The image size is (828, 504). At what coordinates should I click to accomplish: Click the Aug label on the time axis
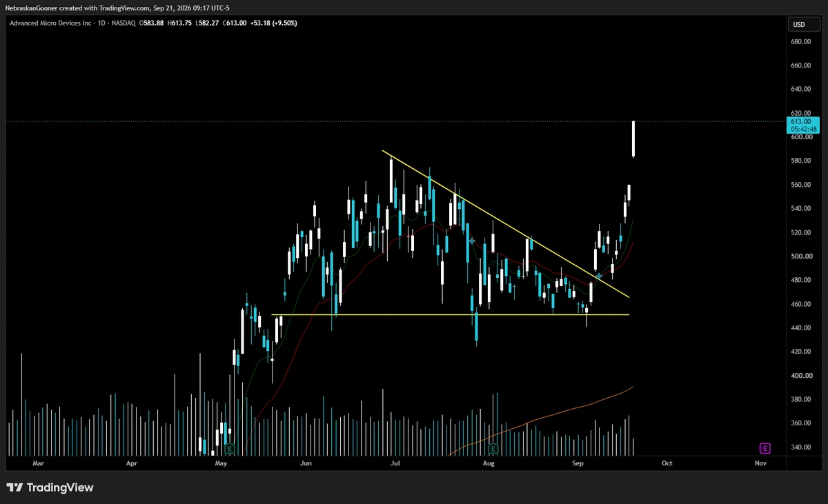coord(489,464)
